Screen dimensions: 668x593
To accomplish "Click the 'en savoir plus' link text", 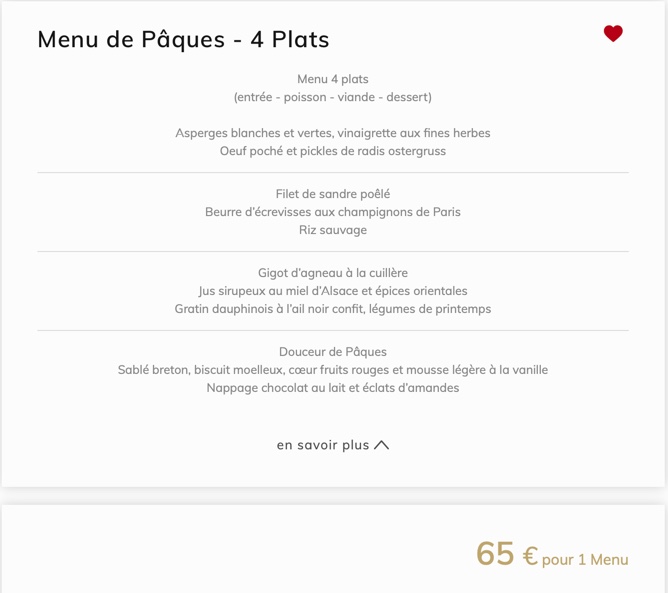I will [323, 445].
